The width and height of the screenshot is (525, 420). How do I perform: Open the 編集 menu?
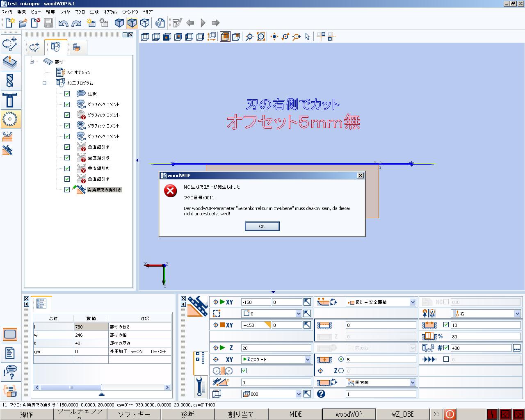click(x=21, y=12)
